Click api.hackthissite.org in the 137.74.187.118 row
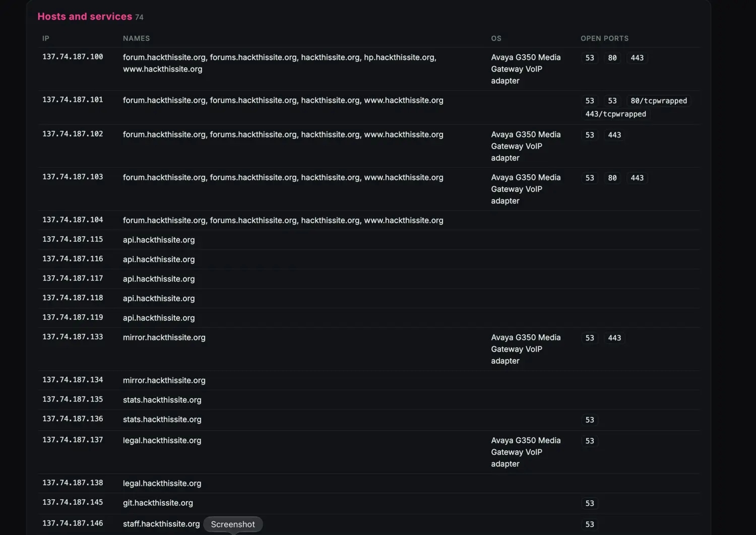 coord(159,298)
